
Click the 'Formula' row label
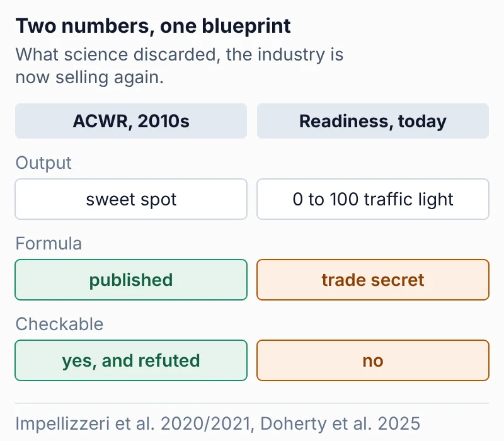tap(49, 243)
